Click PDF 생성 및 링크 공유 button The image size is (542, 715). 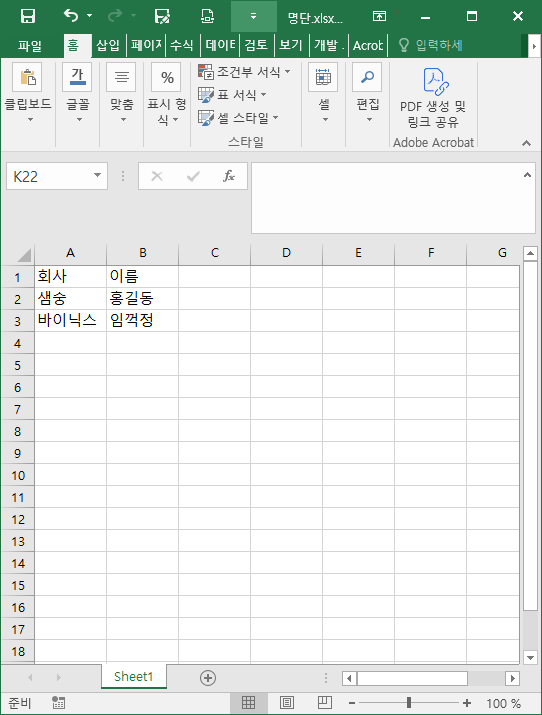(x=433, y=98)
